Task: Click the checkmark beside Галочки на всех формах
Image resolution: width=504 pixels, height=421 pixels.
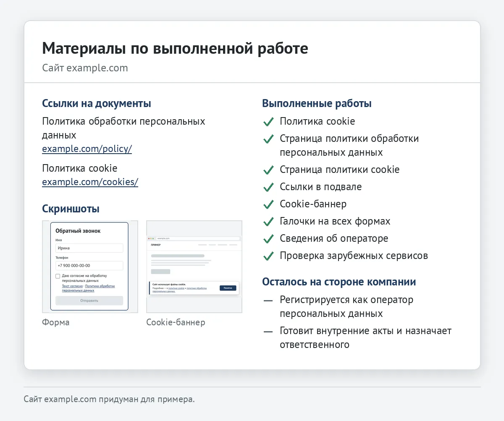Action: 268,222
